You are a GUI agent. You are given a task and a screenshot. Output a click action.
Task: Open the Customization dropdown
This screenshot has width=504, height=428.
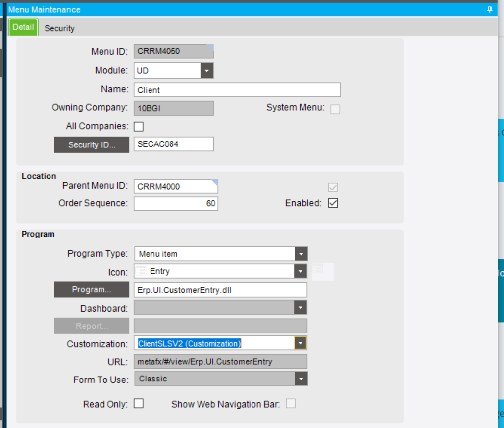point(301,343)
